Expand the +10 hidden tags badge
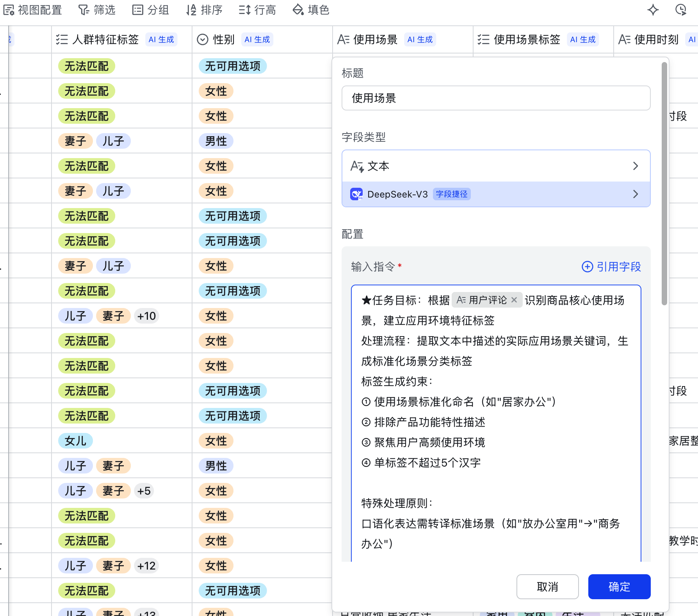Screen dimensions: 698x616 (x=146, y=316)
